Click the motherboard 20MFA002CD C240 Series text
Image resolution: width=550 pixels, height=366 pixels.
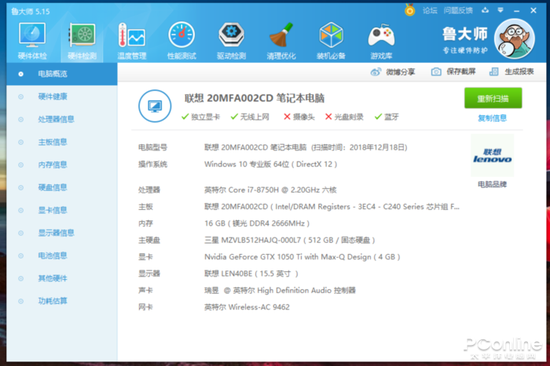[332, 207]
